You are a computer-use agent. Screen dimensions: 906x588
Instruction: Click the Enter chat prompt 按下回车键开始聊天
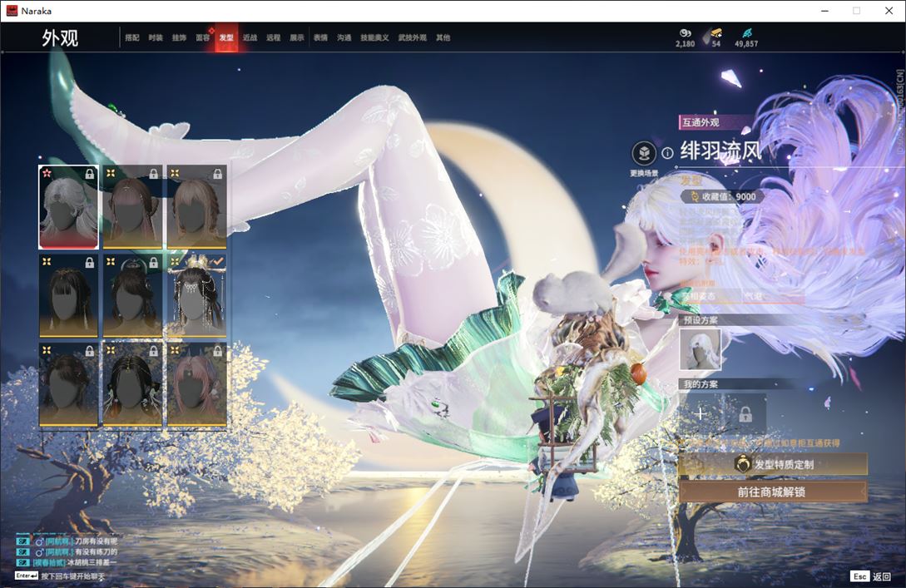coord(73,576)
